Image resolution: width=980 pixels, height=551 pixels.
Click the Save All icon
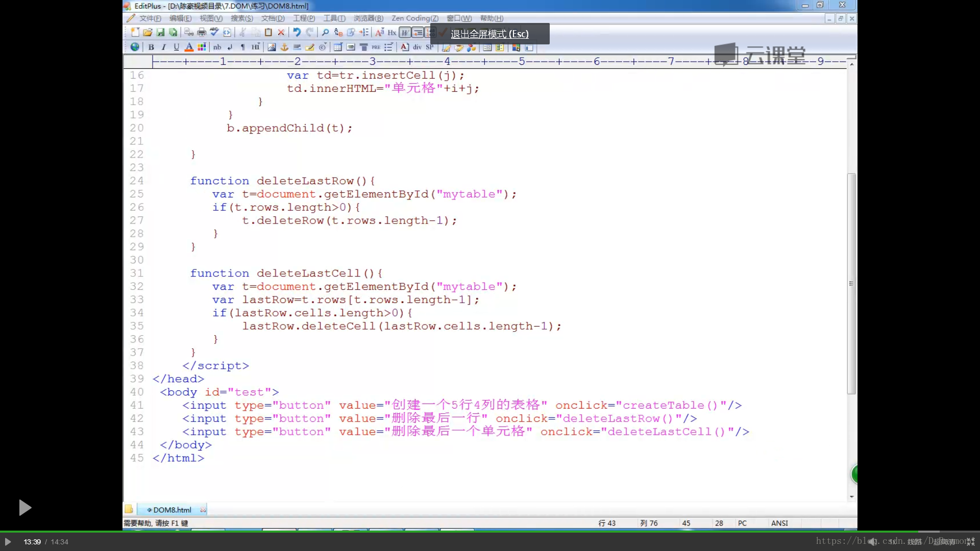coord(173,33)
